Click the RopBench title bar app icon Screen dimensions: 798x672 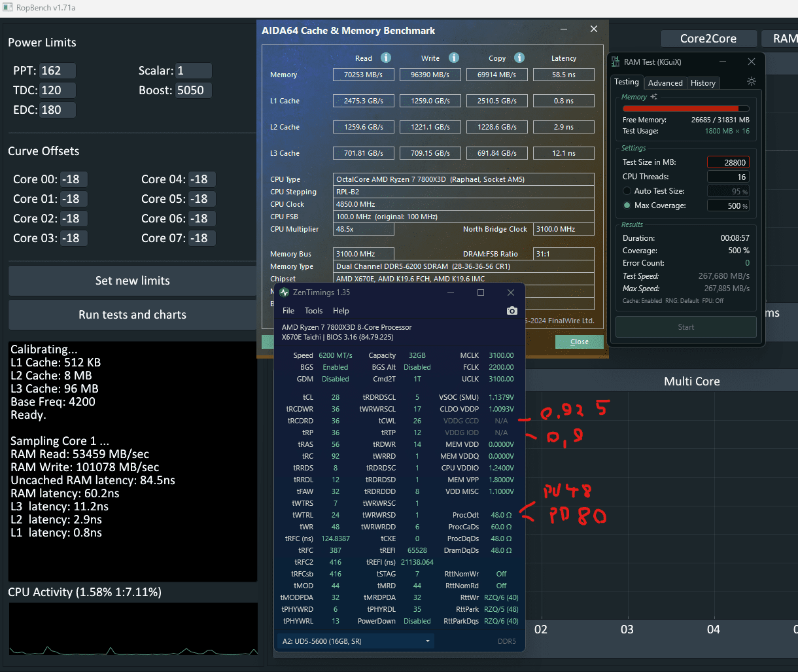point(7,8)
